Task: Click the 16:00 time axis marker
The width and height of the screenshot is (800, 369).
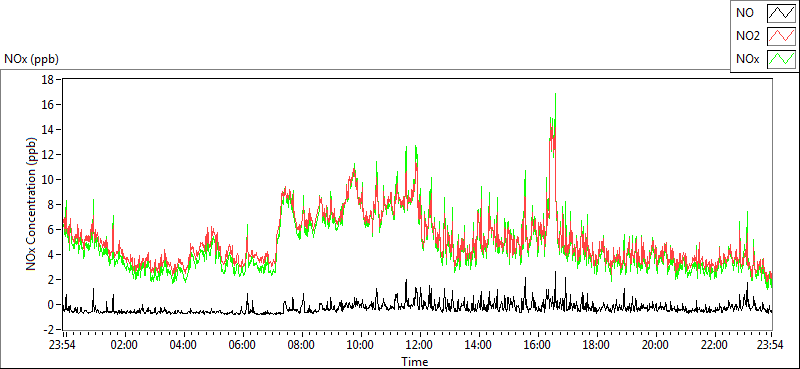Action: pos(536,345)
